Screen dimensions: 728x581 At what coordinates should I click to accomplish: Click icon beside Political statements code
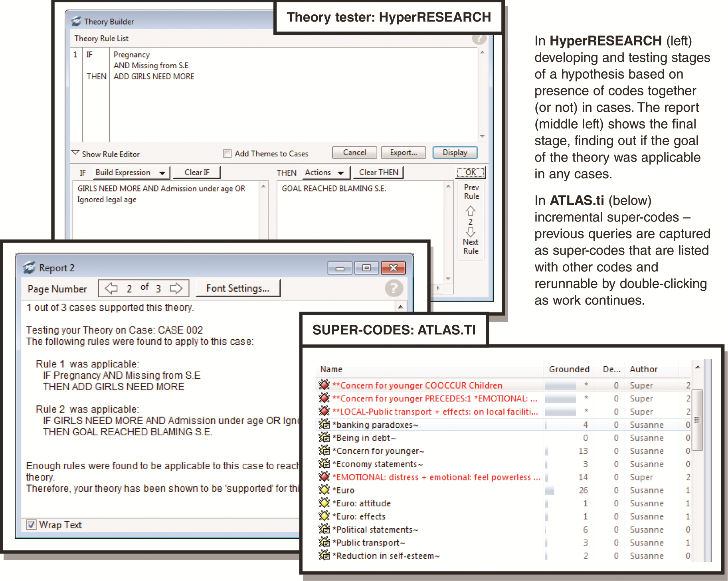324,530
